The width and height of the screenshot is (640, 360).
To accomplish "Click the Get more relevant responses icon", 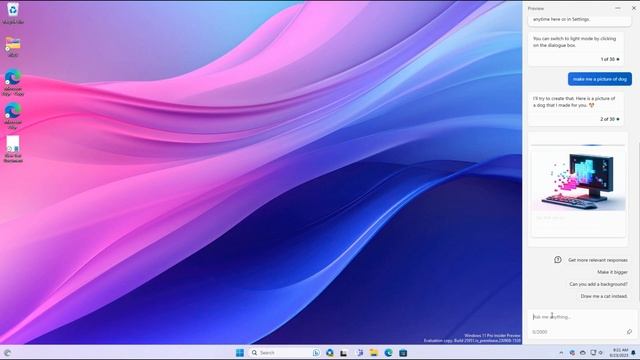I will coord(558,260).
